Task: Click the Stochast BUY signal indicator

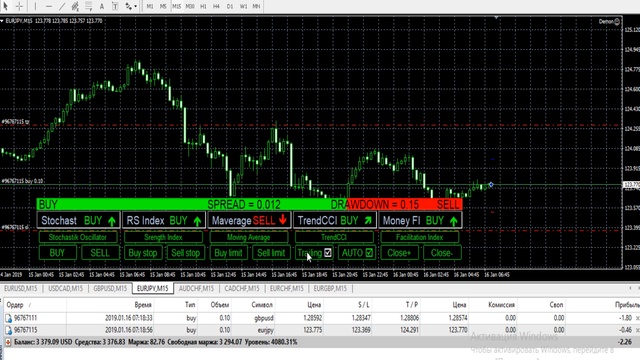Action: point(79,220)
